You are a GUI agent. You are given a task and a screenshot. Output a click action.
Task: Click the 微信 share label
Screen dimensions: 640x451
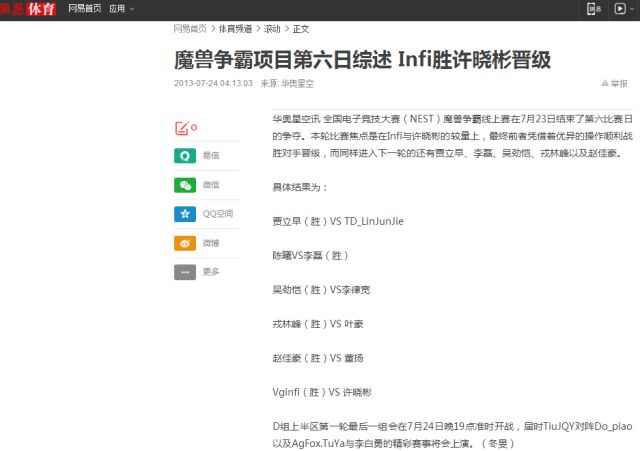[x=211, y=185]
